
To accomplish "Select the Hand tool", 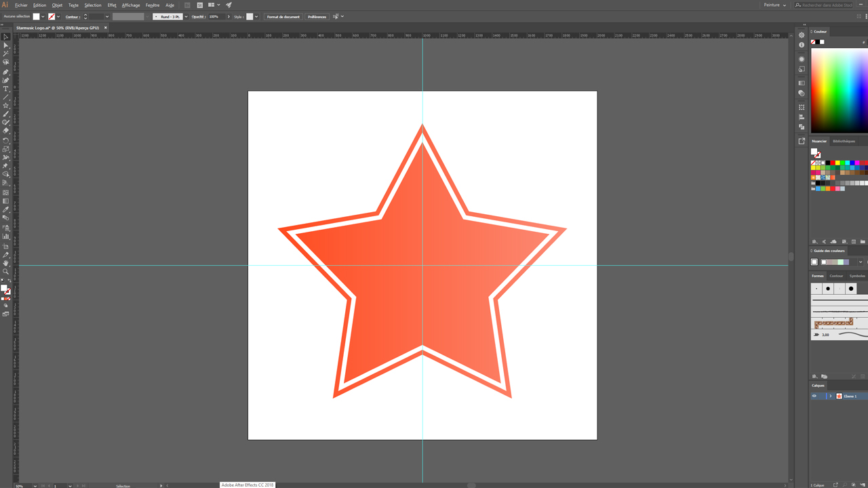I will pos(6,263).
